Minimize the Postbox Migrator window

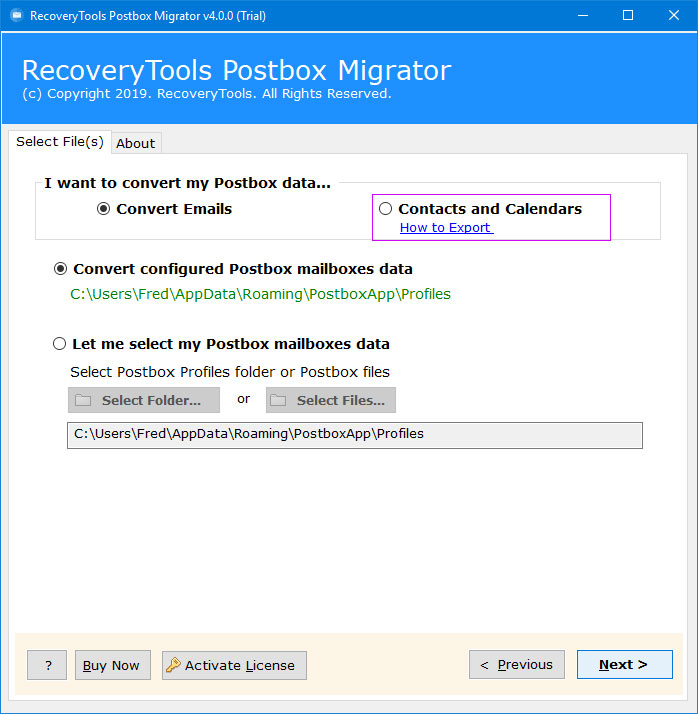[583, 15]
